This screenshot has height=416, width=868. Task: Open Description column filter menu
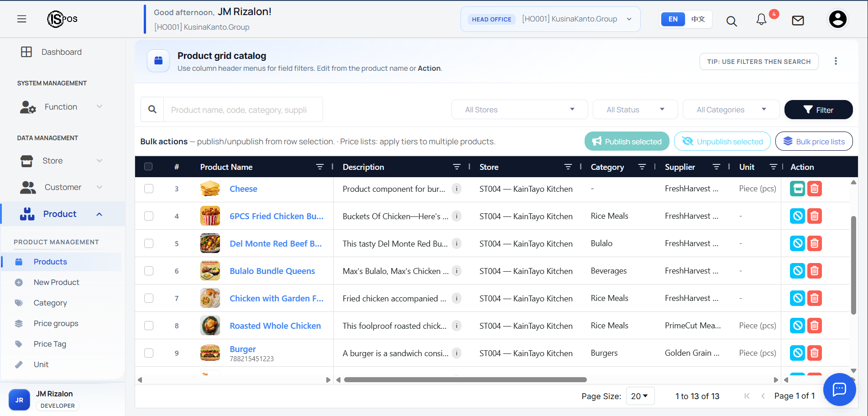[x=456, y=167]
